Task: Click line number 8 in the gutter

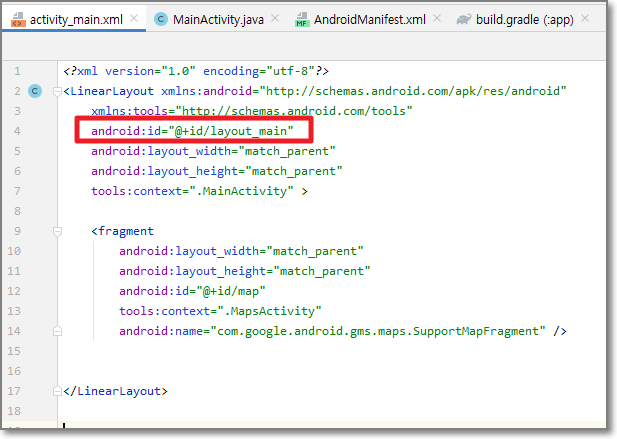Action: (17, 211)
